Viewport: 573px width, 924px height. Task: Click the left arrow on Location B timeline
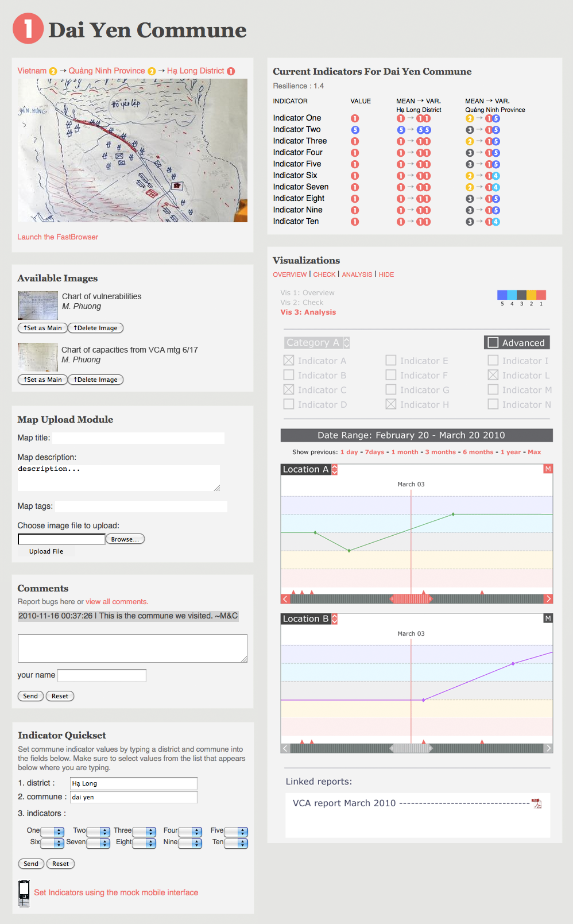(x=285, y=748)
